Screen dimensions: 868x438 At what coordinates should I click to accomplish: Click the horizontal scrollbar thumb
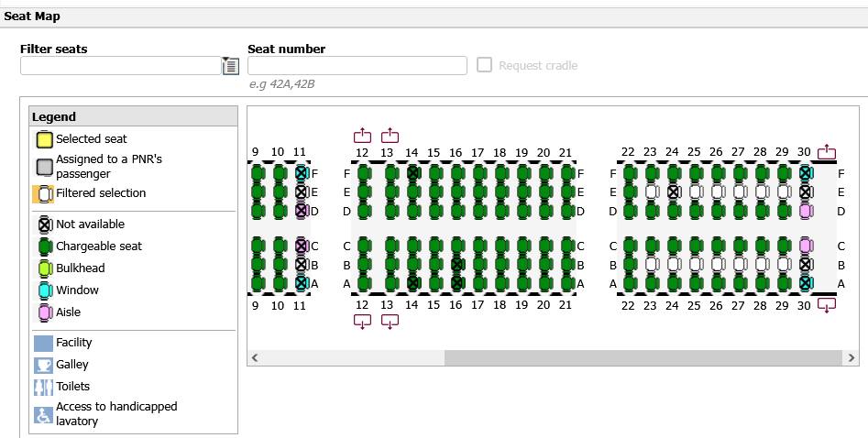(x=643, y=357)
